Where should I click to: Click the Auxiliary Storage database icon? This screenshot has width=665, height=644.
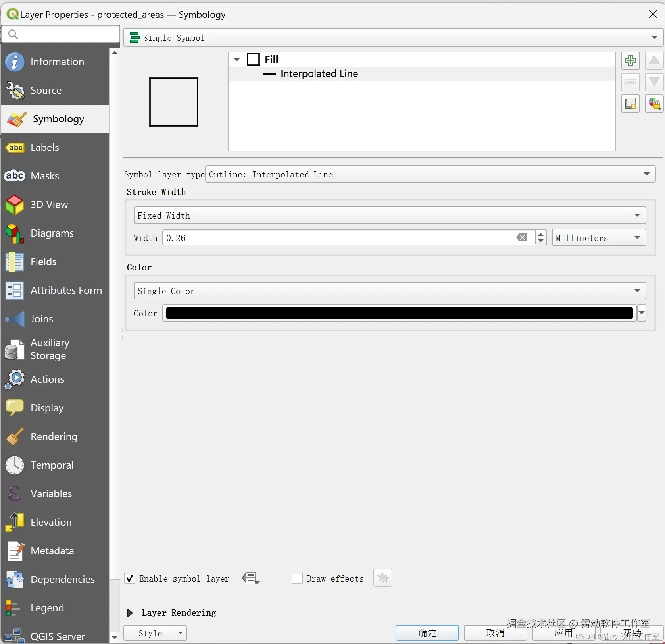15,349
